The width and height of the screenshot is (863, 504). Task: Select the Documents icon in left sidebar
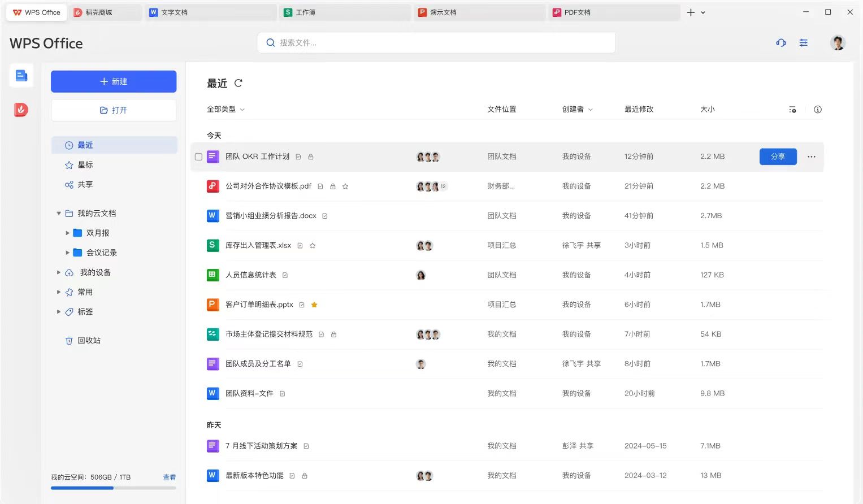[x=21, y=75]
